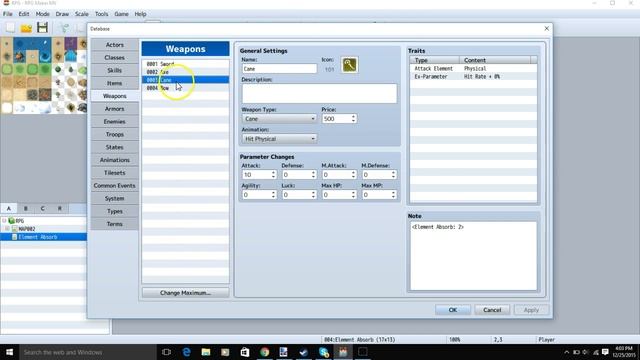Viewport: 640px width, 360px height.
Task: Switch to the System database tab
Action: tap(115, 198)
